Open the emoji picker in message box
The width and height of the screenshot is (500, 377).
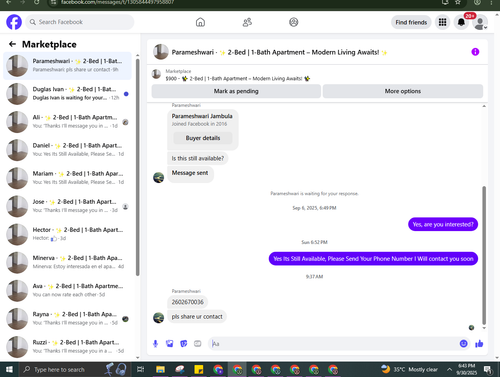click(463, 344)
